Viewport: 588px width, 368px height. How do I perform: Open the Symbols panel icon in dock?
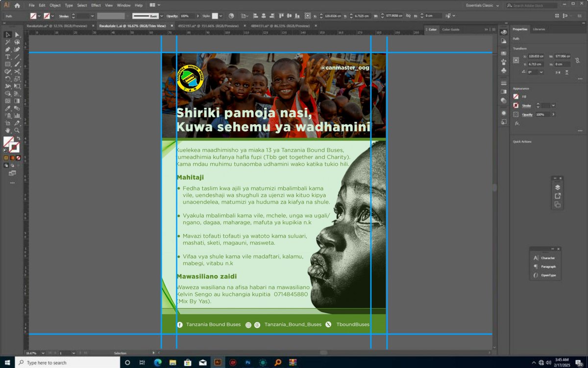pyautogui.click(x=504, y=70)
